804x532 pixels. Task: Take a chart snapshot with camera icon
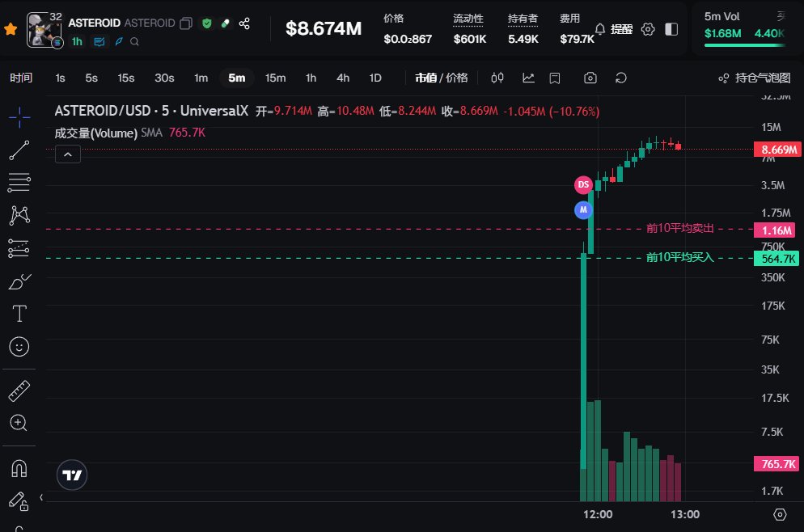(x=590, y=78)
